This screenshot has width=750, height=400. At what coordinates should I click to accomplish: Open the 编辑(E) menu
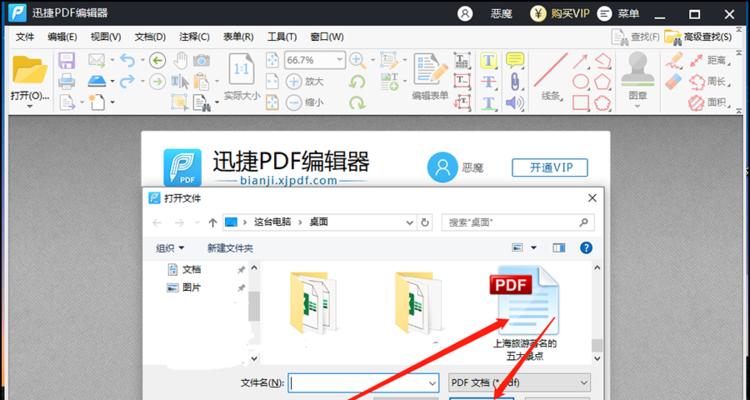click(62, 37)
